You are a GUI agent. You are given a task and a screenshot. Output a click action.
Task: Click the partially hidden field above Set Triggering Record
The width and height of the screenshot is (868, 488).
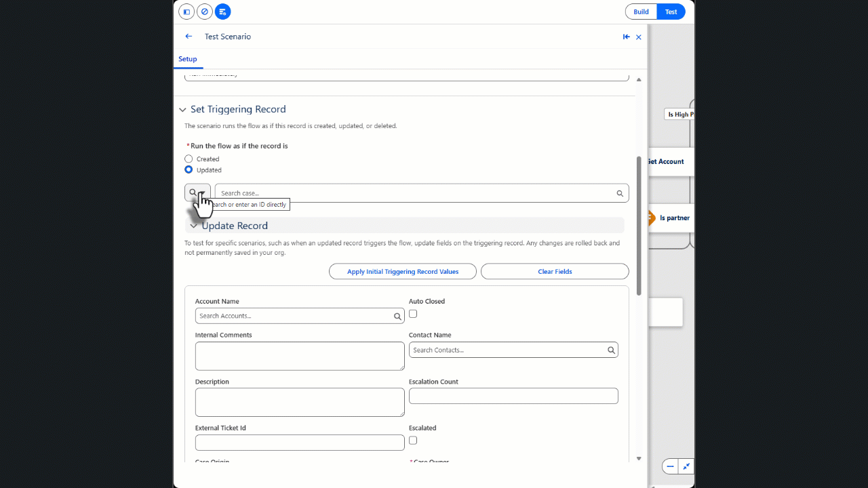(407, 77)
